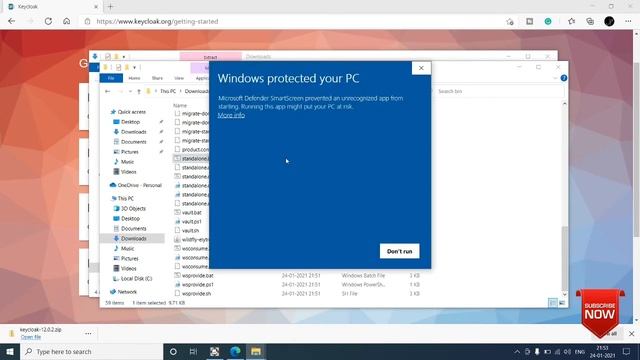Open the Edge Favorites list icon
Image resolution: width=640 pixels, height=360 pixels.
(571, 21)
